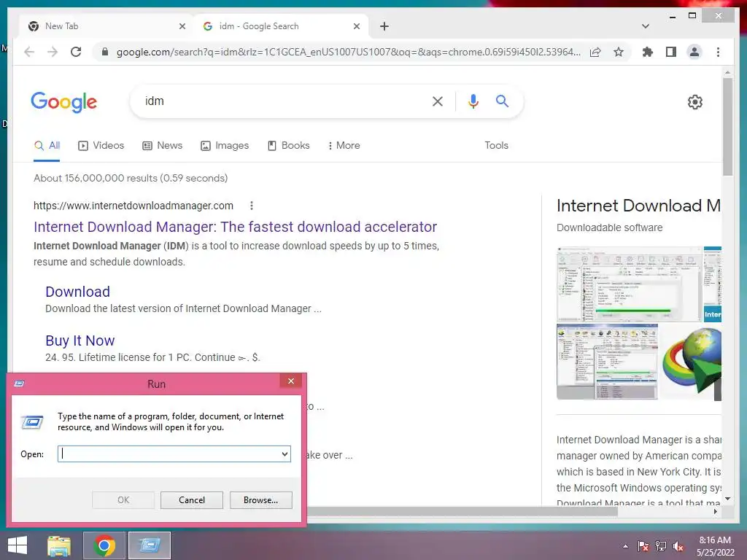
Task: Click the Chrome address bar URL
Action: pos(348,52)
